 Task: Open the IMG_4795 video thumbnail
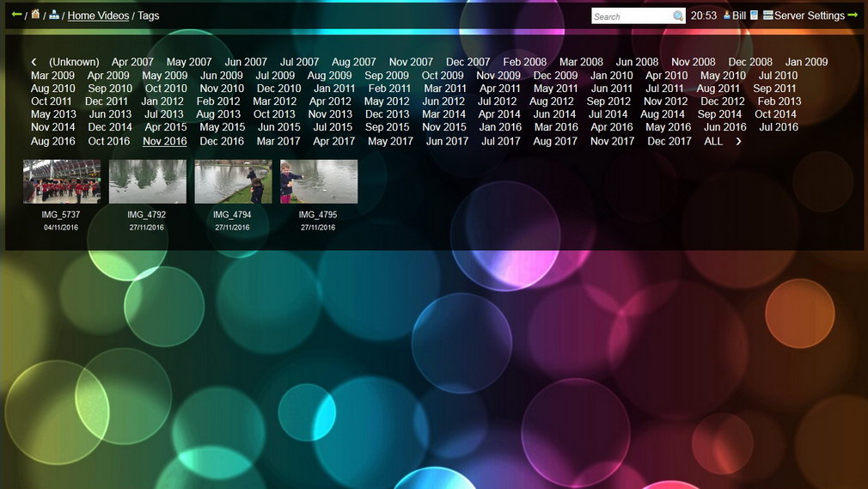[x=319, y=181]
